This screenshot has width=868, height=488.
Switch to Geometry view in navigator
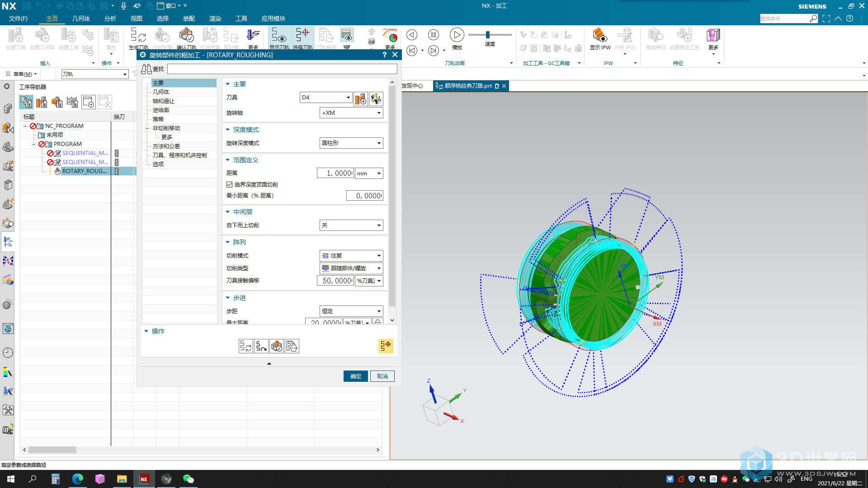[57, 102]
